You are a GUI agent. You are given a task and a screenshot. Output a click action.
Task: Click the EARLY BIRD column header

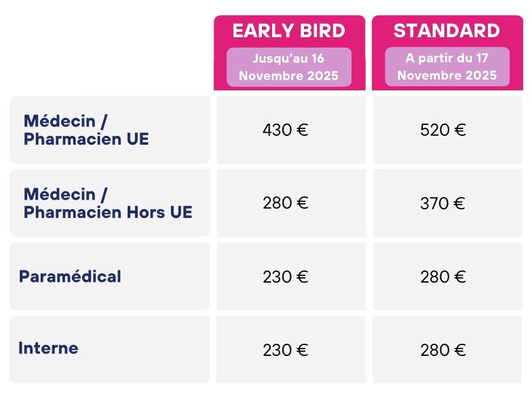[x=289, y=31]
